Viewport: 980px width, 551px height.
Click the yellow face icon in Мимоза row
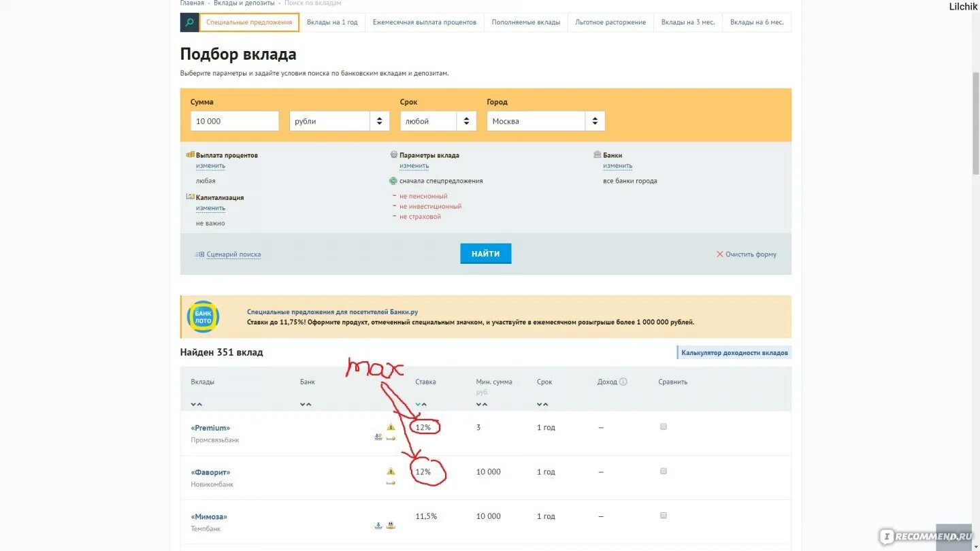[391, 525]
